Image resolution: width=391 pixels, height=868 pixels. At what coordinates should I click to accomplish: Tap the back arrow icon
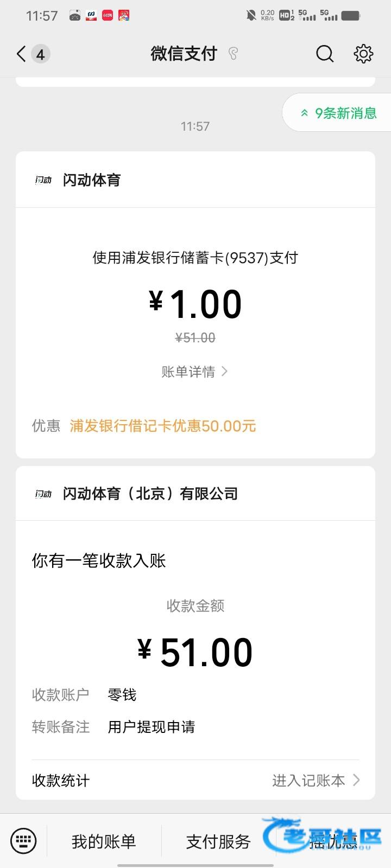click(x=21, y=54)
